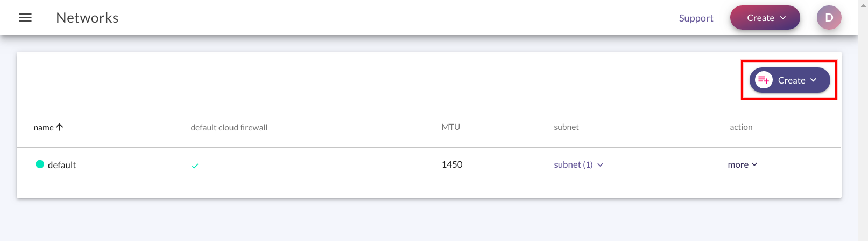
Task: Open the hamburger navigation menu
Action: click(x=25, y=18)
